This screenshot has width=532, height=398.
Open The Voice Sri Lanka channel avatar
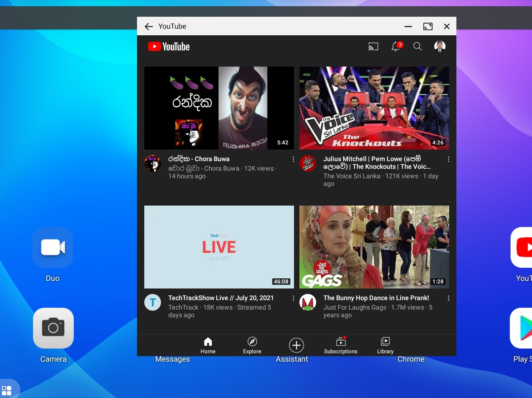pyautogui.click(x=308, y=163)
